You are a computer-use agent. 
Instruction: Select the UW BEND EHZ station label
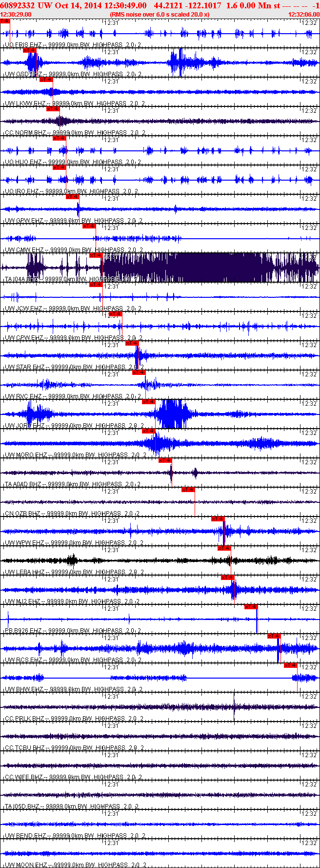(24, 836)
